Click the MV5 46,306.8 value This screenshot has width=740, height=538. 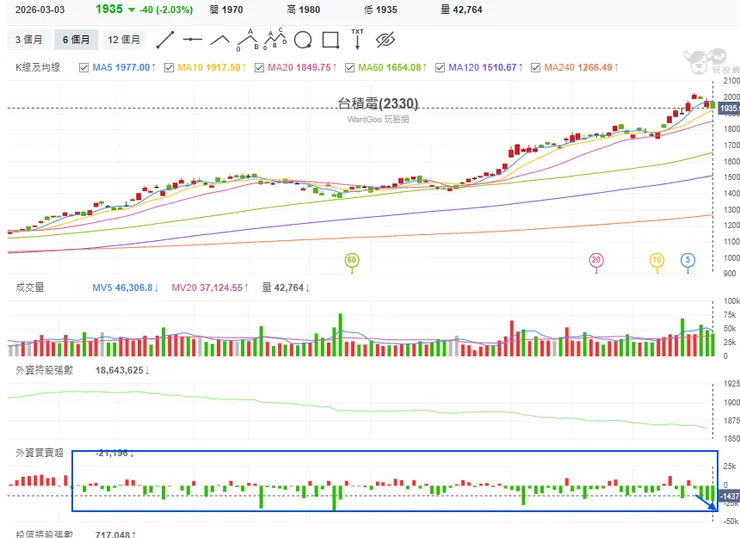tap(126, 287)
